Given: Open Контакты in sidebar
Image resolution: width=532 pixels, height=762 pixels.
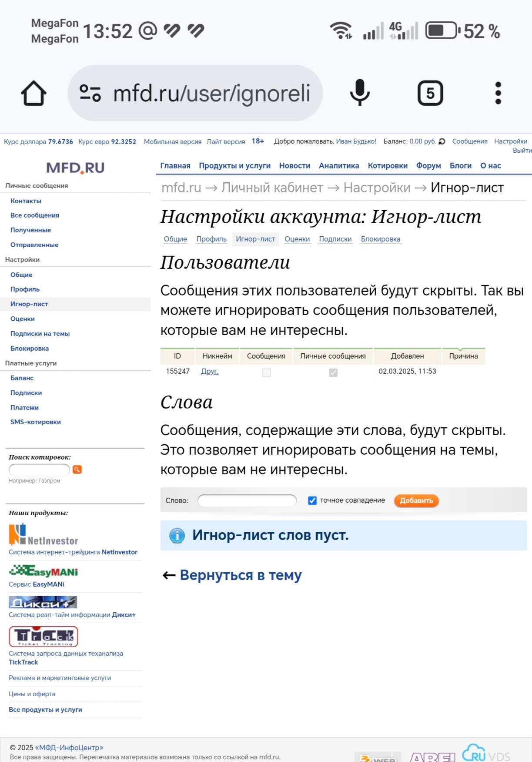Looking at the screenshot, I should pyautogui.click(x=26, y=201).
